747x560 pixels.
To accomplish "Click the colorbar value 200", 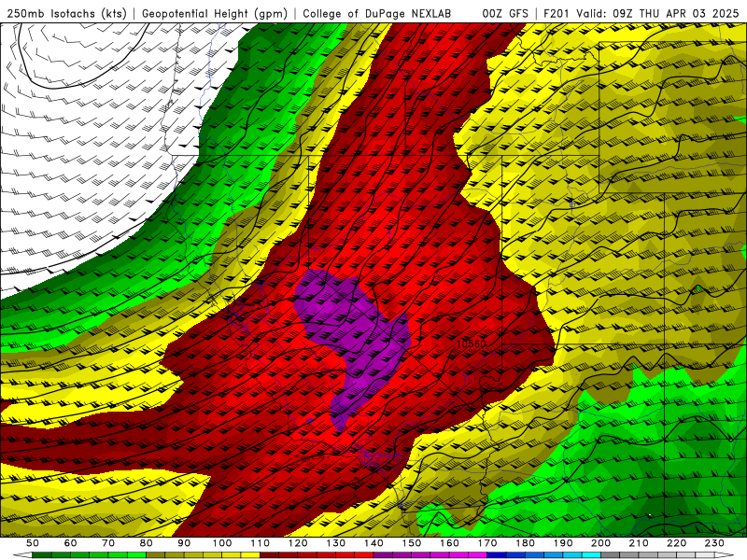I will 600,543.
